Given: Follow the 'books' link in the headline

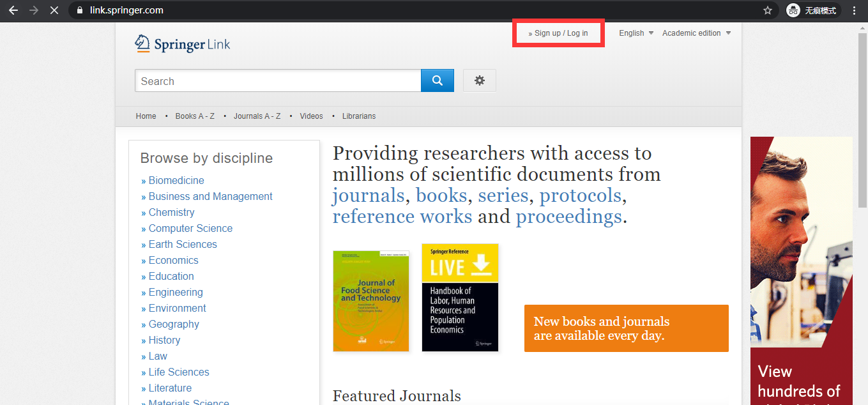Looking at the screenshot, I should tap(440, 195).
